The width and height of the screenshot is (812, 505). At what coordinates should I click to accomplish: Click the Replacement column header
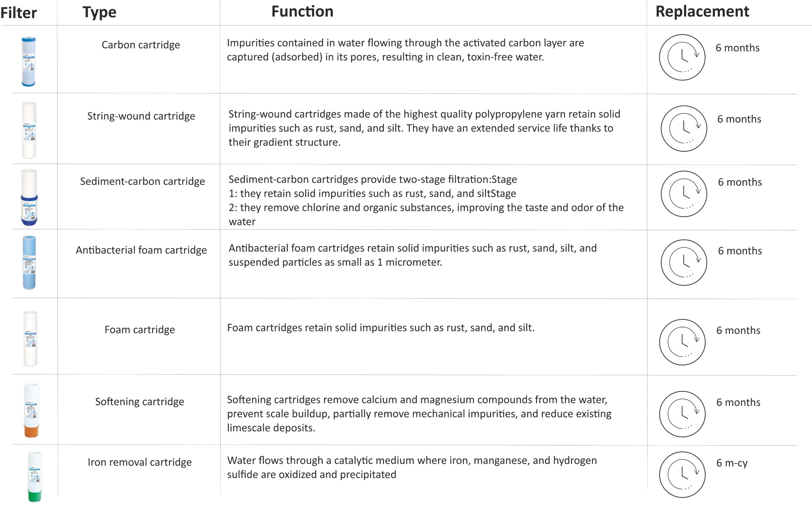click(702, 12)
